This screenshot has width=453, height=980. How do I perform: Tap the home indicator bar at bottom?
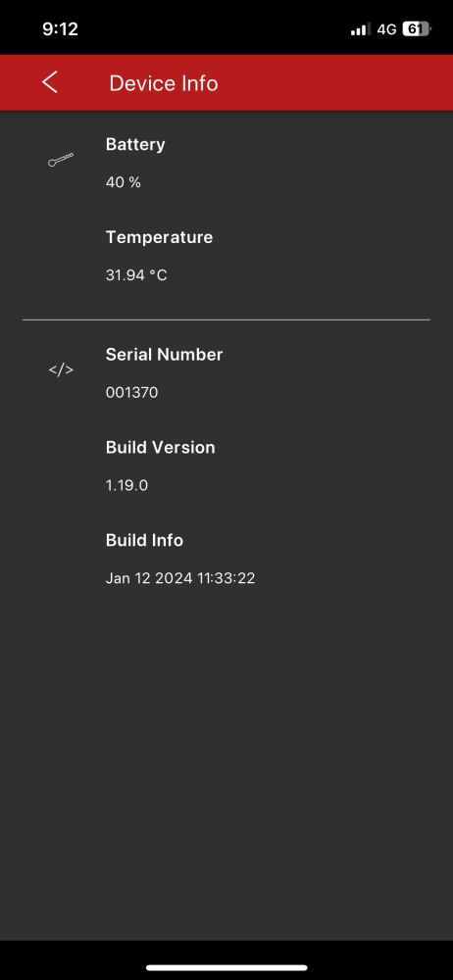click(x=226, y=967)
